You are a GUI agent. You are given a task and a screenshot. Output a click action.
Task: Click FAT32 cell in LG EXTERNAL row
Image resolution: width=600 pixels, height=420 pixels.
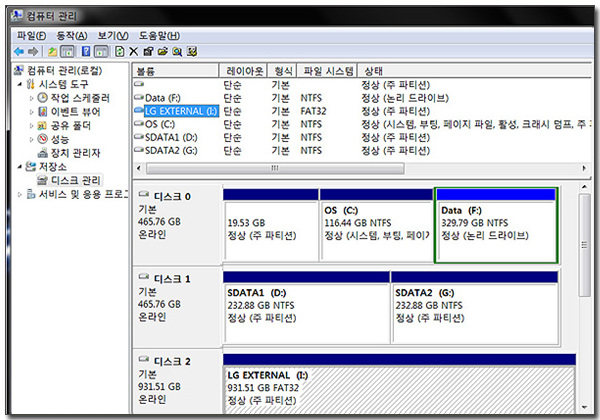313,111
